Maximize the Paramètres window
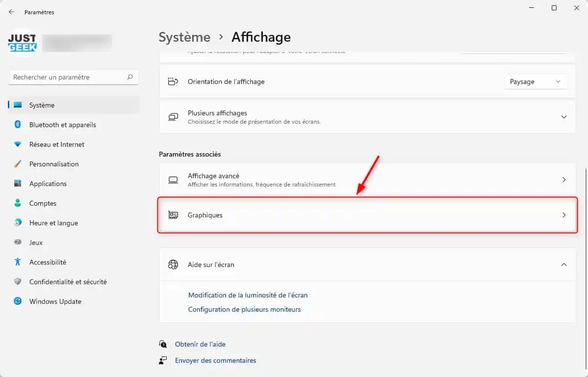 pos(554,8)
